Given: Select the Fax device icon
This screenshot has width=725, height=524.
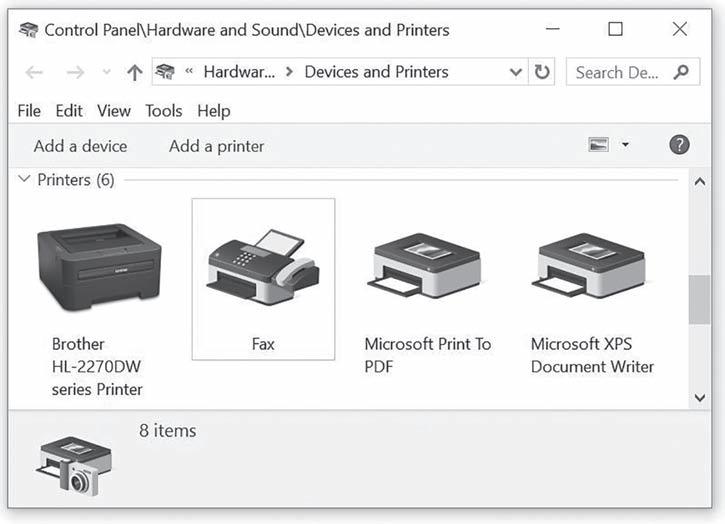Looking at the screenshot, I should tap(264, 267).
